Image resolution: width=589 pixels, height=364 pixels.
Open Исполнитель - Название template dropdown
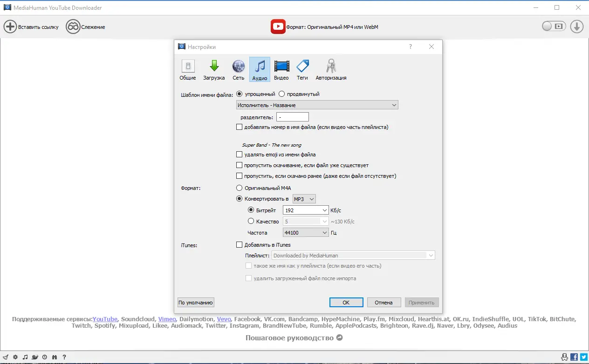point(317,105)
